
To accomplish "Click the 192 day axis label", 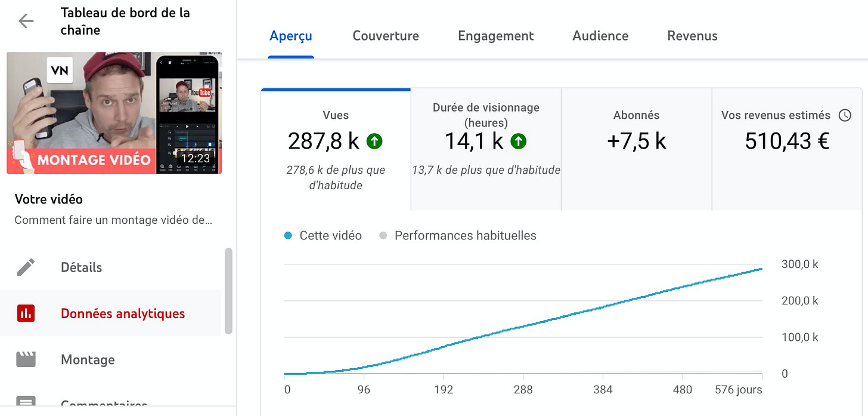I will (x=444, y=390).
